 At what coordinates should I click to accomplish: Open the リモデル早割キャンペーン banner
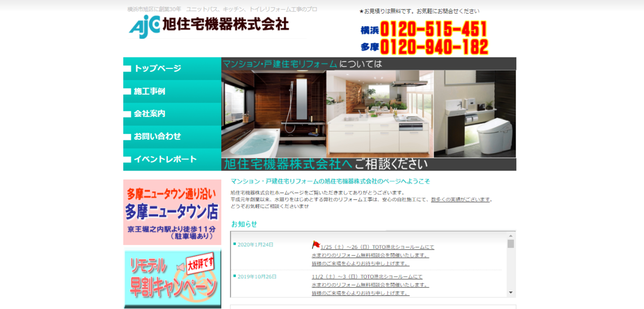(x=172, y=278)
